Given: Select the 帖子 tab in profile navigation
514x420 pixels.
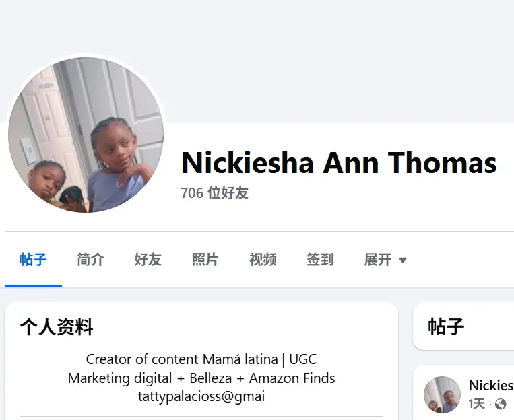Looking at the screenshot, I should coord(33,260).
